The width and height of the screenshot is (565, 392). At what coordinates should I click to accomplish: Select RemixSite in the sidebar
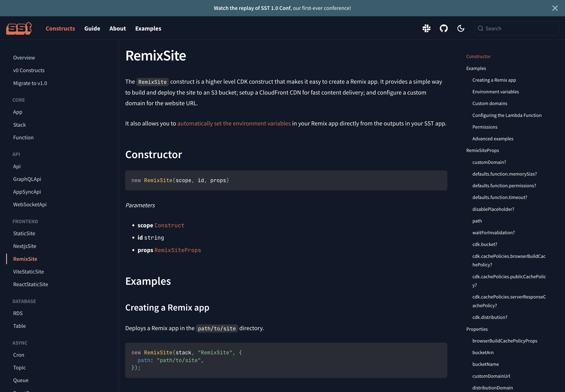(x=25, y=259)
